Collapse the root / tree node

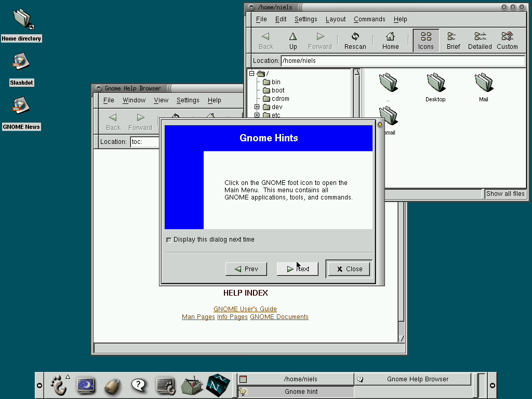(252, 74)
